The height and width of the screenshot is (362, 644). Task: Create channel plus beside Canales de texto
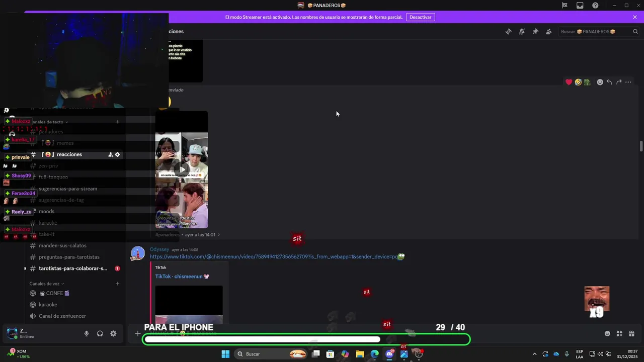(117, 122)
